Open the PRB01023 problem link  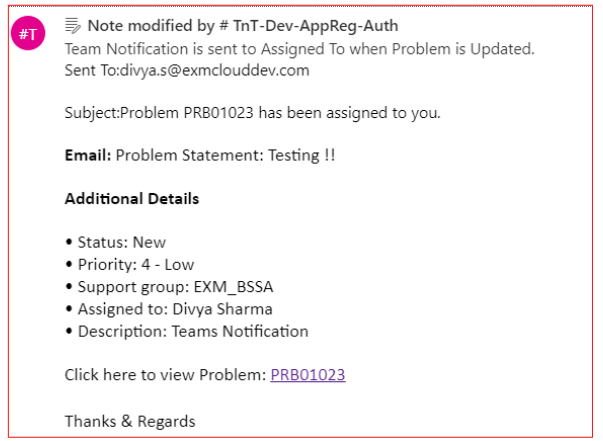[x=308, y=374]
